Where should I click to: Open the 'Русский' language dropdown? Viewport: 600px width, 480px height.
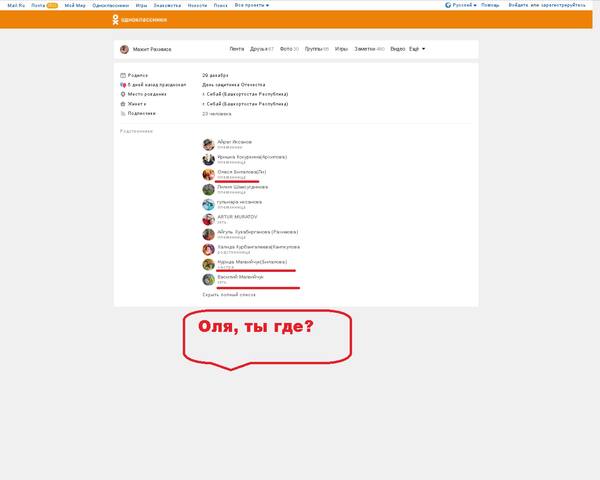(464, 5)
